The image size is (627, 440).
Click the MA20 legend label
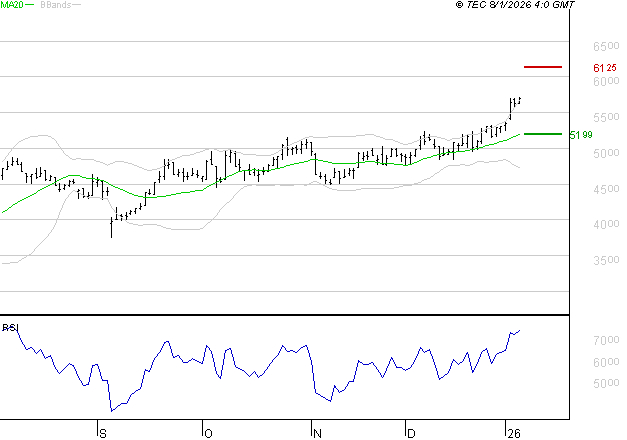pos(12,5)
